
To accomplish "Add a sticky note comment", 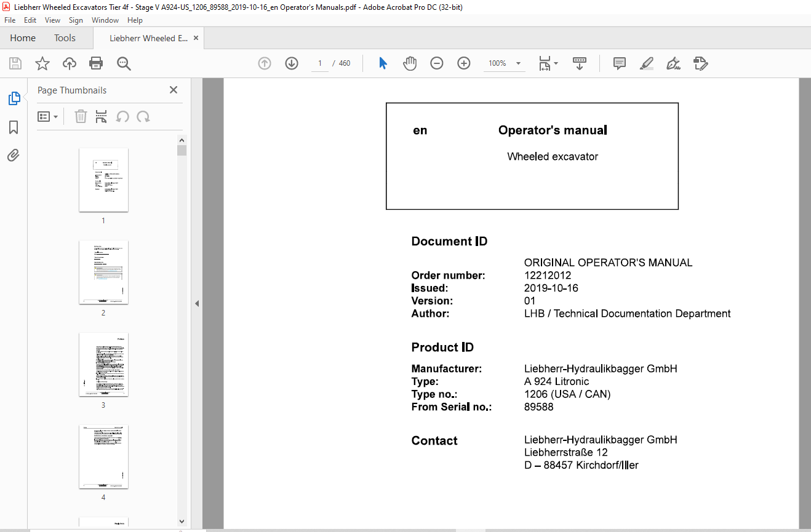I will click(620, 63).
